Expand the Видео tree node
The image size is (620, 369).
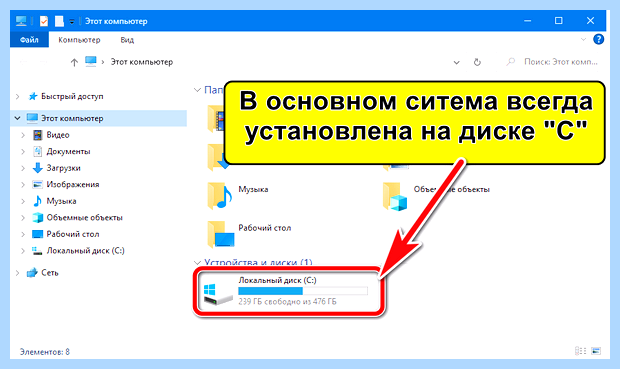pos(23,135)
